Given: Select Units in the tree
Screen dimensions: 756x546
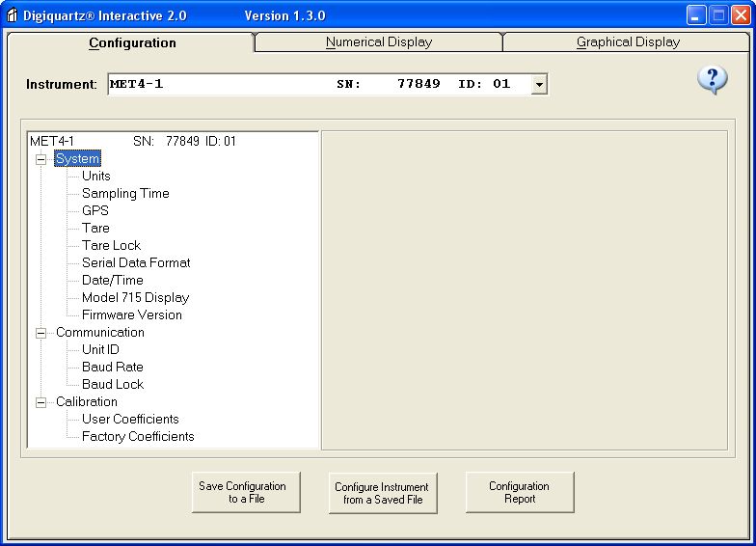Looking at the screenshot, I should pyautogui.click(x=96, y=176).
